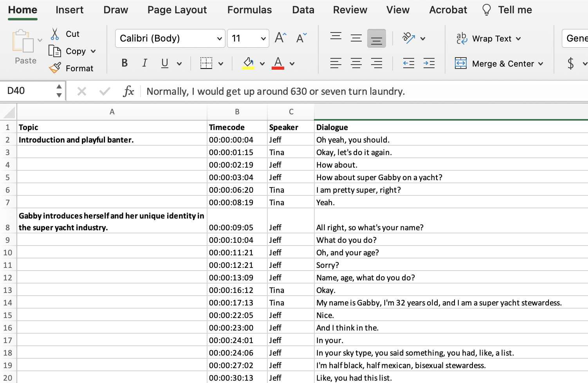Expand orientation options arrow
This screenshot has width=588, height=383.
[423, 38]
